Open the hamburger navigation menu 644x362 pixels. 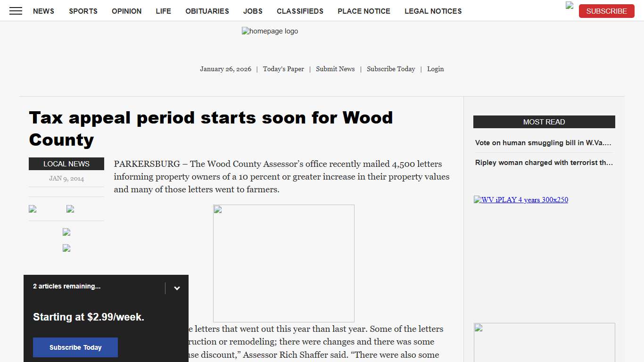(16, 11)
